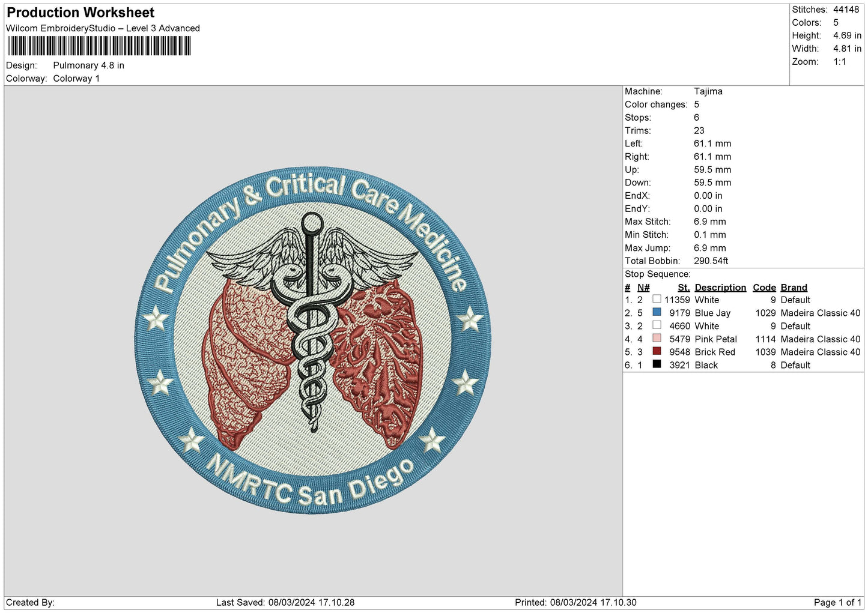Click the 'Color changes:' label

(656, 104)
